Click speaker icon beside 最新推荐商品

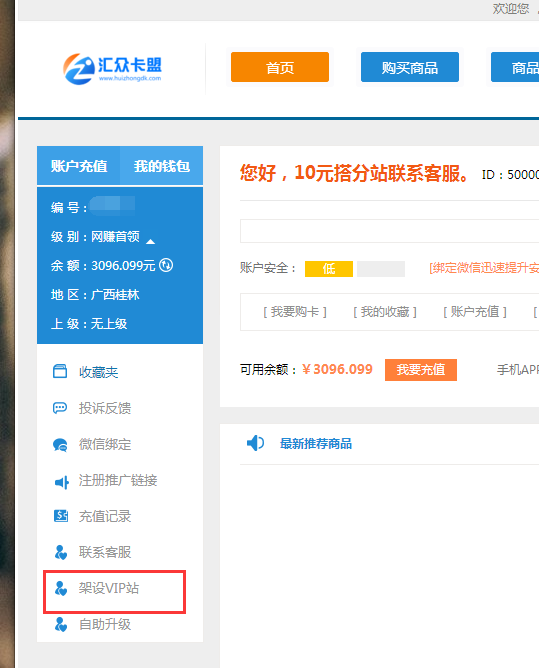255,443
